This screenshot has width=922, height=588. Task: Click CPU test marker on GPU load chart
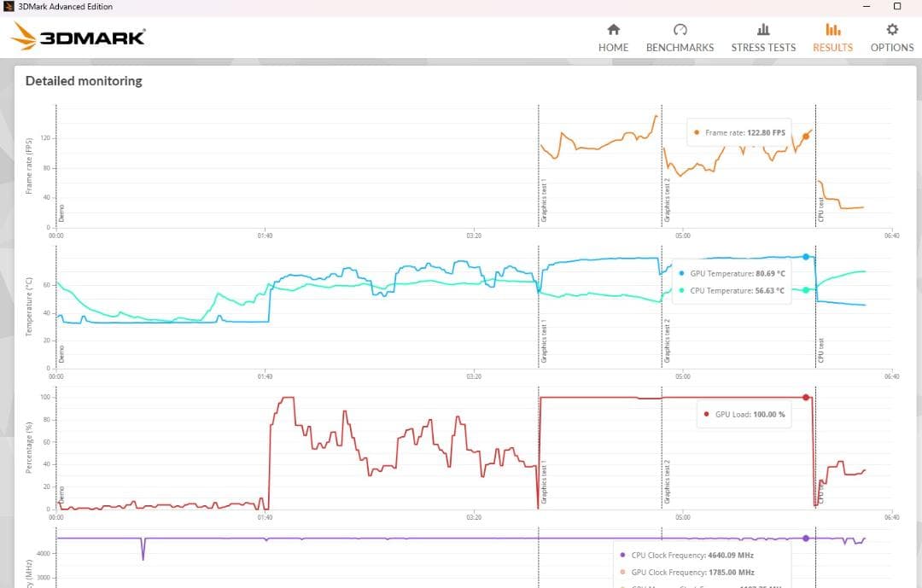point(820,495)
